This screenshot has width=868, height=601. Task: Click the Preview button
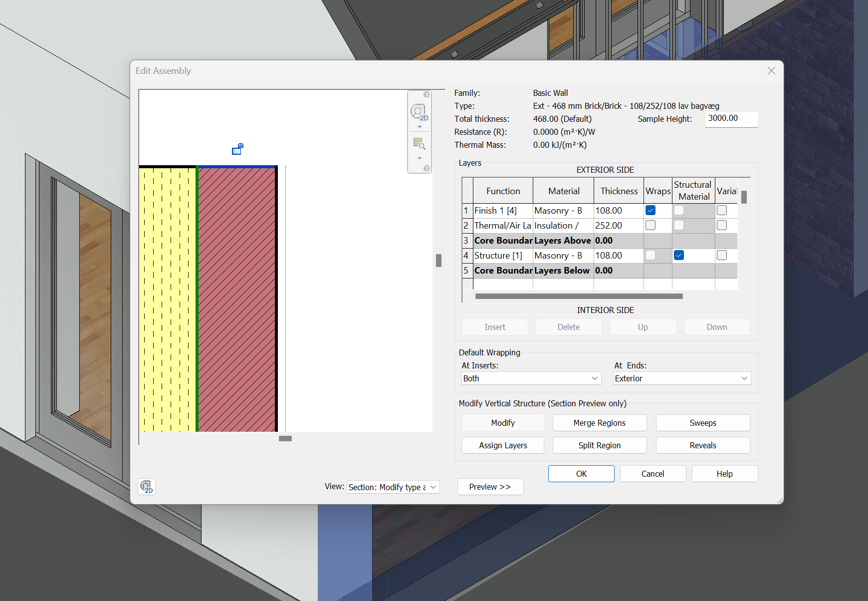click(490, 487)
